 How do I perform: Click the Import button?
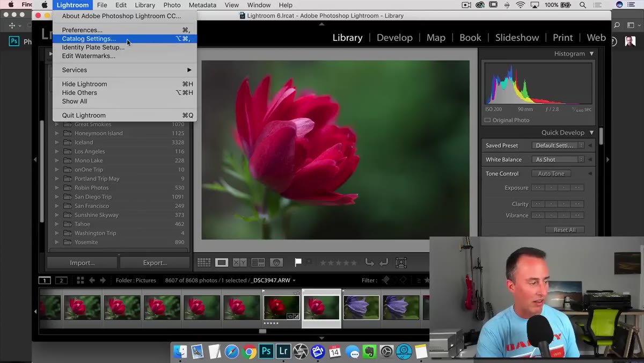pos(82,263)
